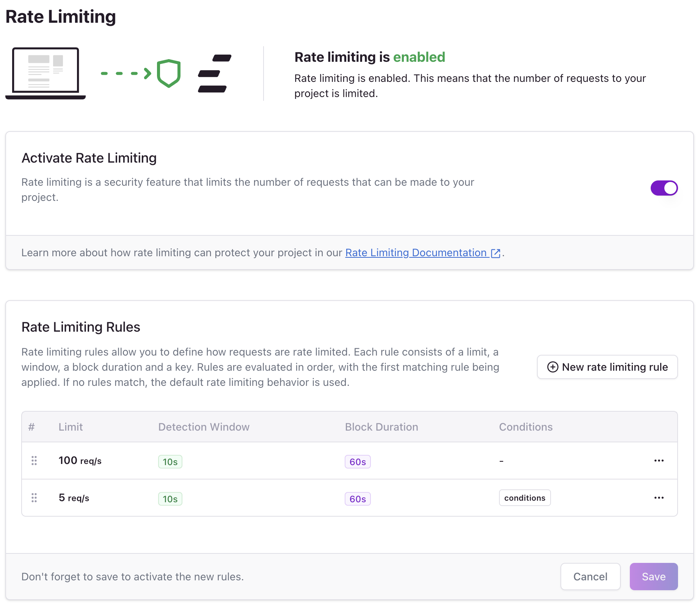Select the Limit column header
Viewport: 700px width, 608px height.
click(x=71, y=427)
